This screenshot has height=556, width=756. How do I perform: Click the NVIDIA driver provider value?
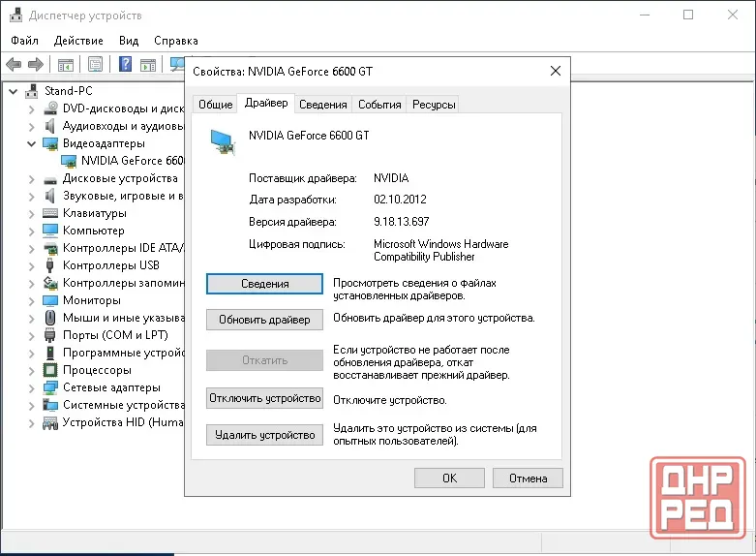coord(391,178)
